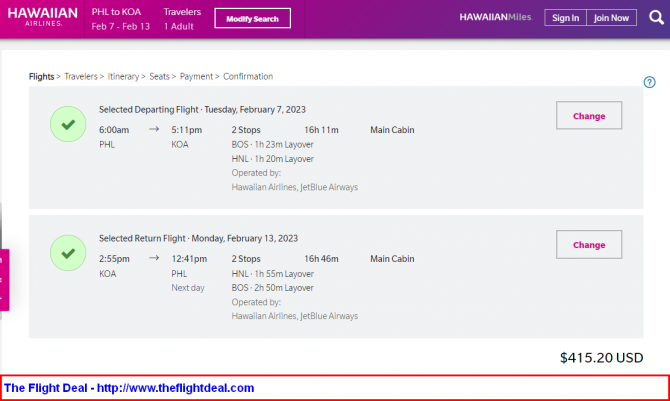Select the Travelers breadcrumb step
The width and height of the screenshot is (670, 401).
pyautogui.click(x=81, y=77)
